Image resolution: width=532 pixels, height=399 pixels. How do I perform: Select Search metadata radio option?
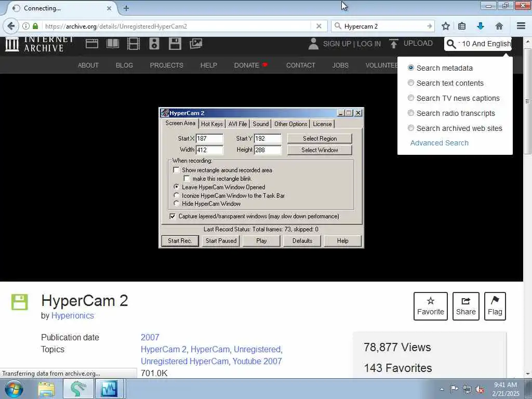coord(411,68)
